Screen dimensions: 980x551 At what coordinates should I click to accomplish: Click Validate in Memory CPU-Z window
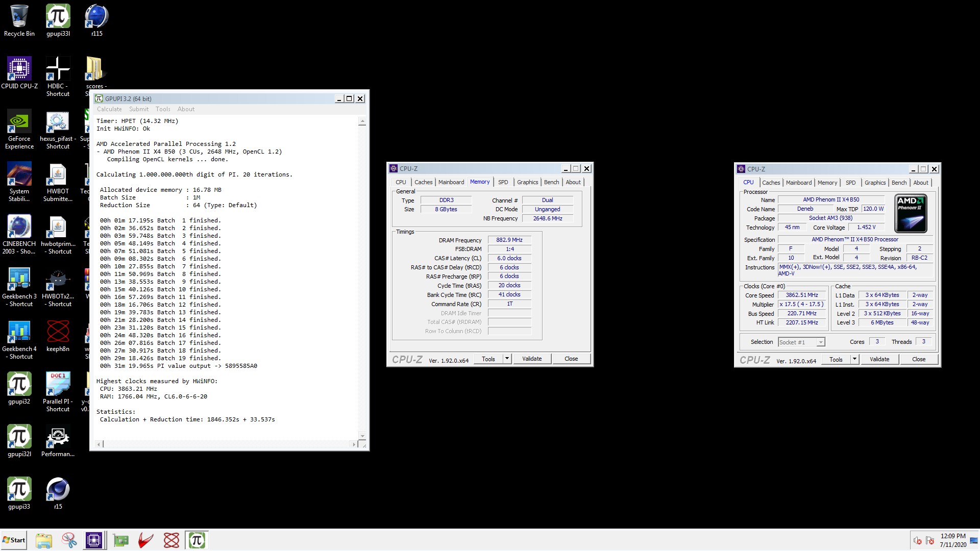pyautogui.click(x=532, y=359)
